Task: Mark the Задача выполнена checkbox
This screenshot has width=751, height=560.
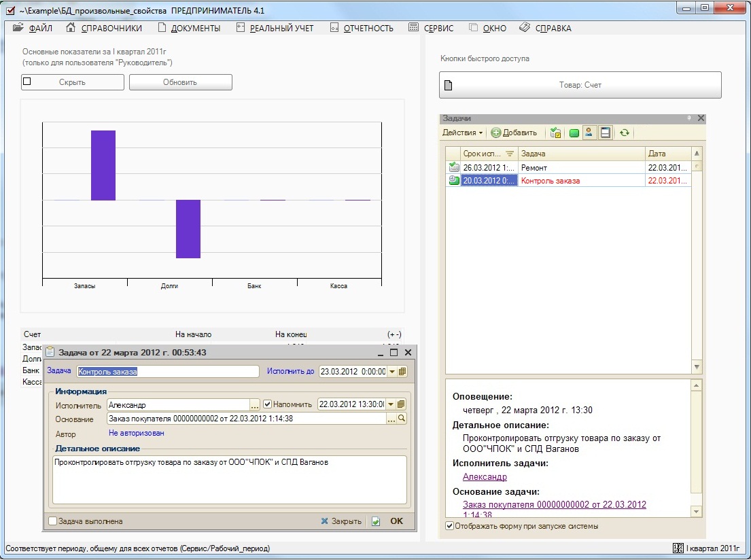Action: 53,521
